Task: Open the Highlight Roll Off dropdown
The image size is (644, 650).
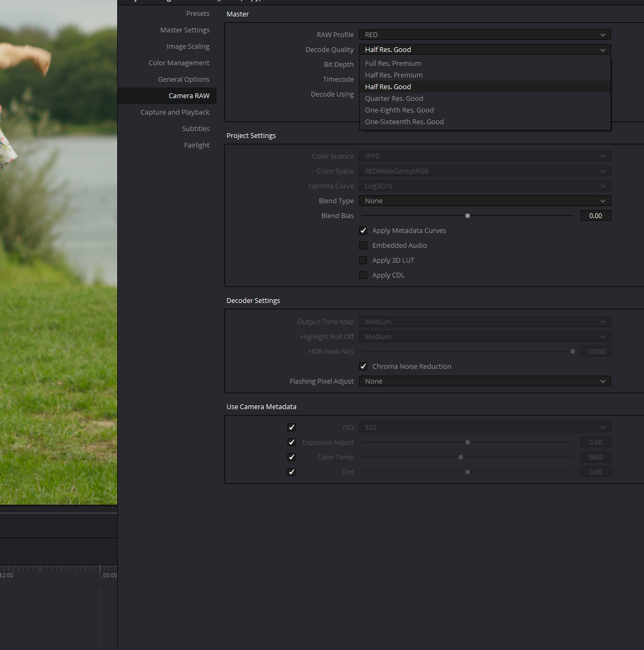Action: pyautogui.click(x=485, y=336)
